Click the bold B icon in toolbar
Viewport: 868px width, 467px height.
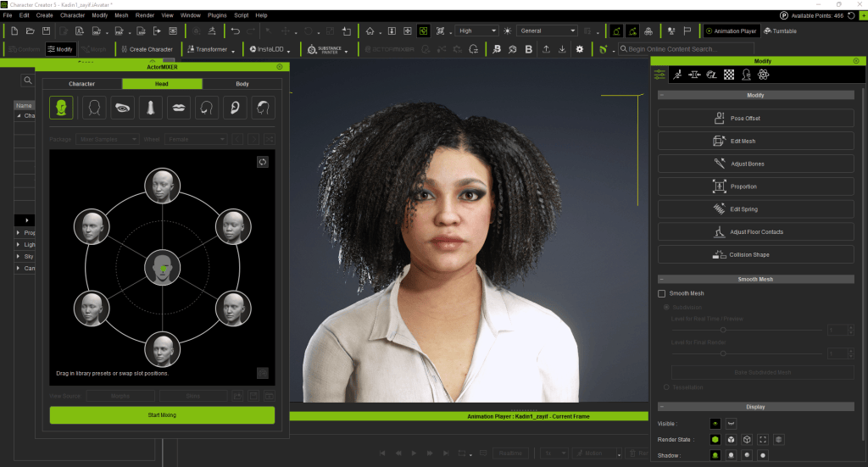(529, 49)
